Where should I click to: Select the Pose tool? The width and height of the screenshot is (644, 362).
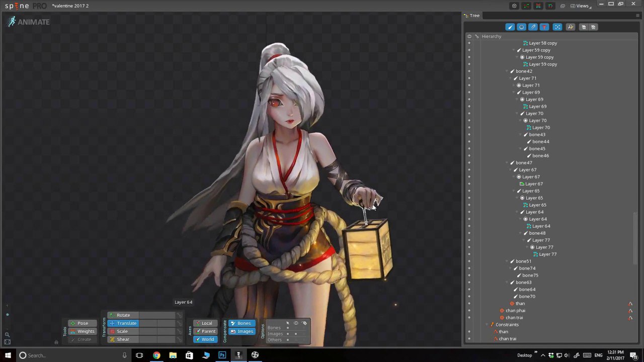[83, 323]
